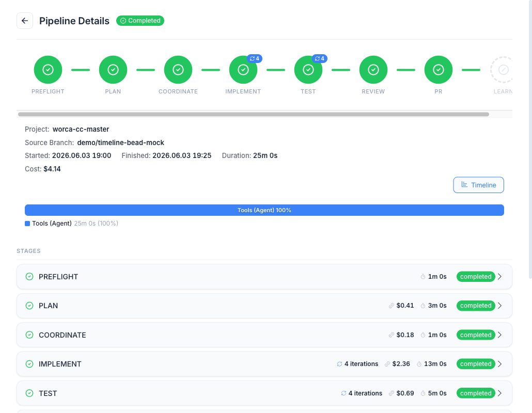Image resolution: width=532 pixels, height=413 pixels.
Task: Click the STAGES section heading
Action: [28, 251]
